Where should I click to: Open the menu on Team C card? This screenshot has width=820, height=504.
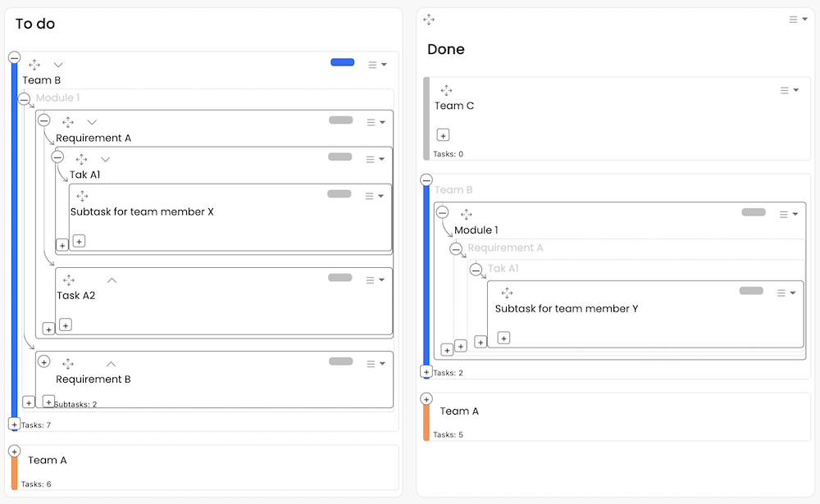(x=789, y=90)
